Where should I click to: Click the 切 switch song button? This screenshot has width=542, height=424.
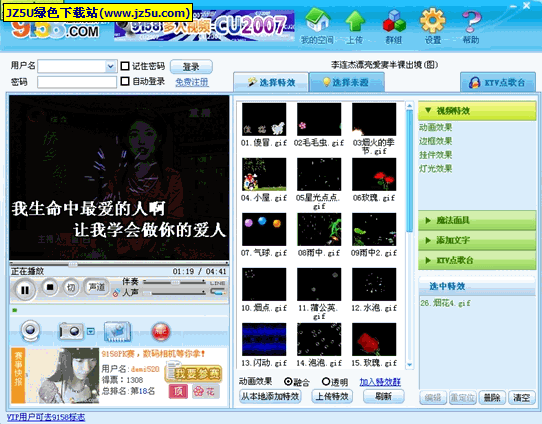[71, 287]
